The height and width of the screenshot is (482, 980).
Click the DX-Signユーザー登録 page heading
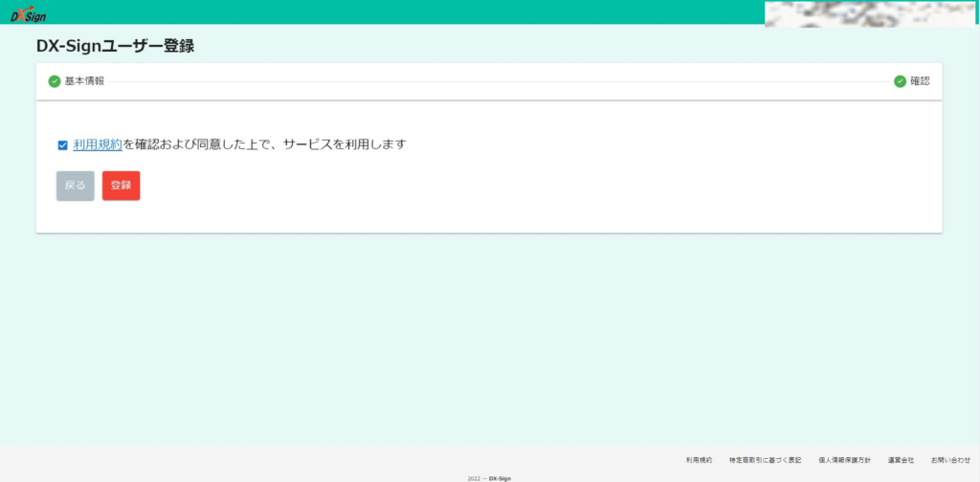coord(122,46)
